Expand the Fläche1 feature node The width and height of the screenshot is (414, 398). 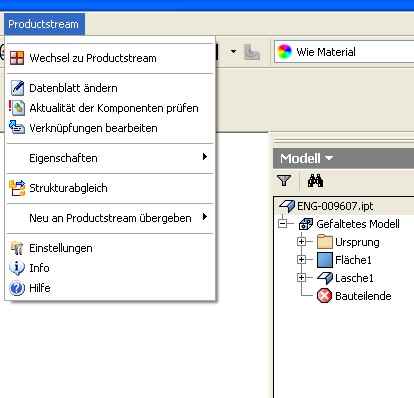pyautogui.click(x=301, y=259)
